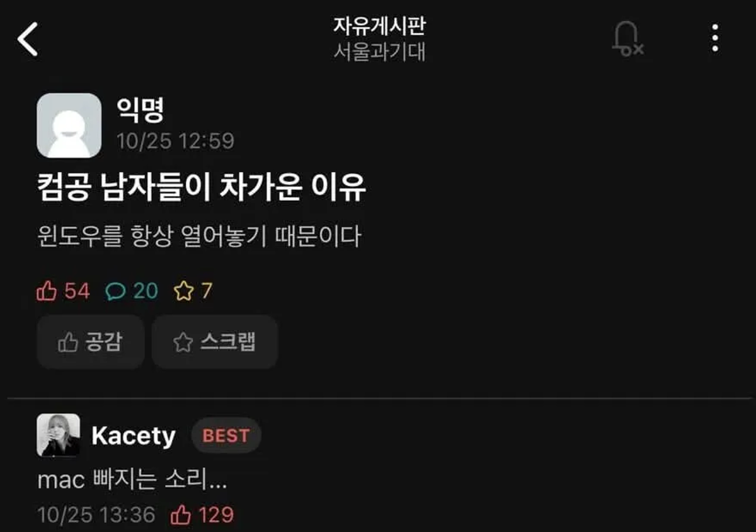Tap the anonymous poster's profile avatar

point(69,125)
